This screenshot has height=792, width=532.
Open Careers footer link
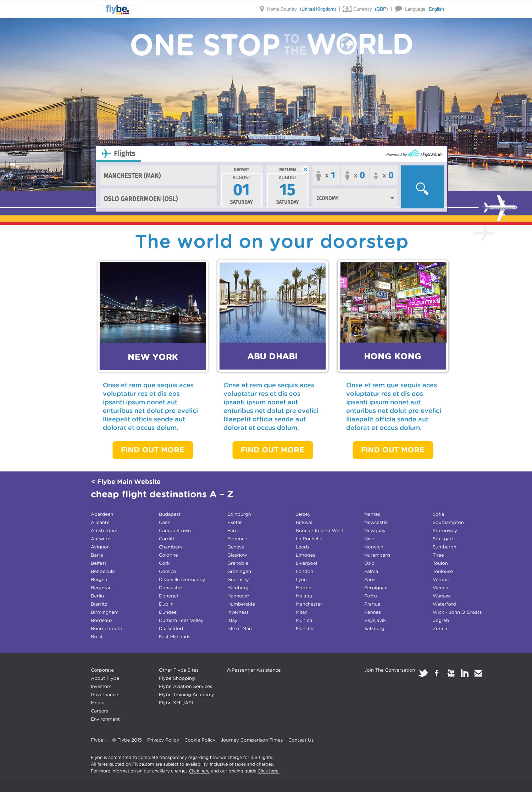(x=99, y=711)
